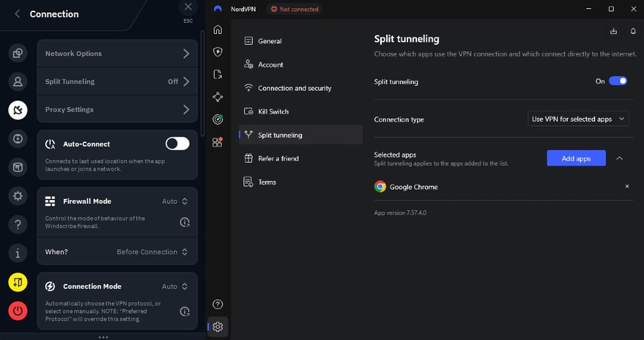The width and height of the screenshot is (644, 340).
Task: Open NordVPN Home icon
Action: 218,30
